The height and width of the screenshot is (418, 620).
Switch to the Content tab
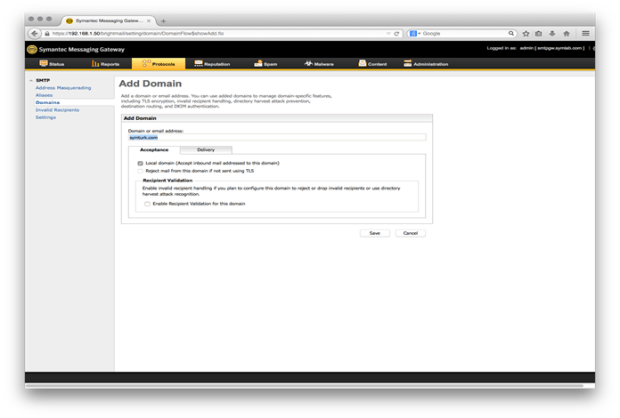tap(373, 64)
